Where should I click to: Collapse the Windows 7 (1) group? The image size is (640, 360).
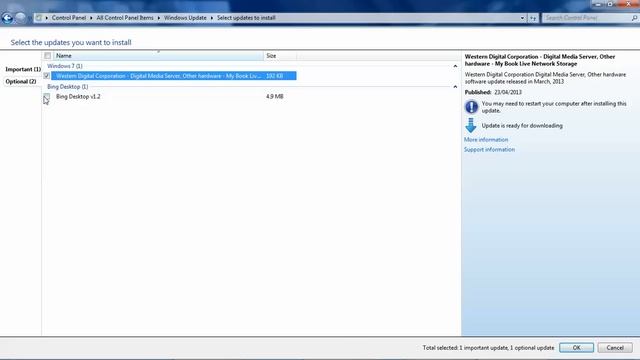tap(455, 66)
